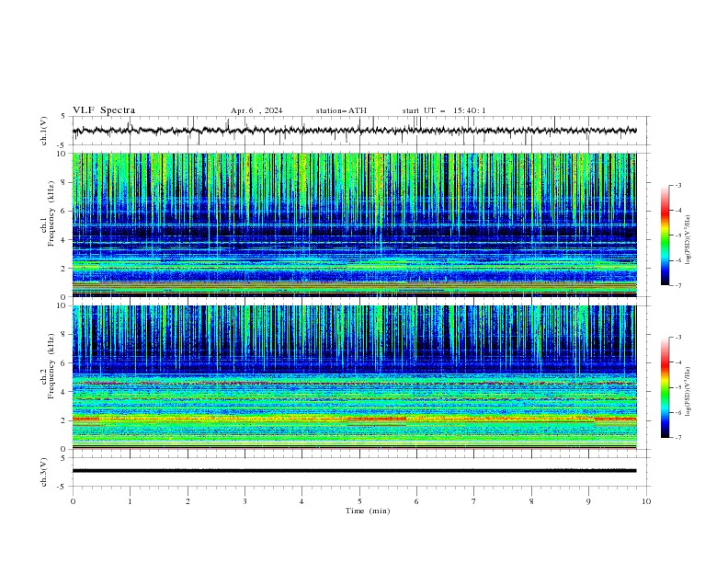Screen dimensions: 728x563
Task: Click the ch.1 Frequency (kHz) axis label
Action: (47, 214)
